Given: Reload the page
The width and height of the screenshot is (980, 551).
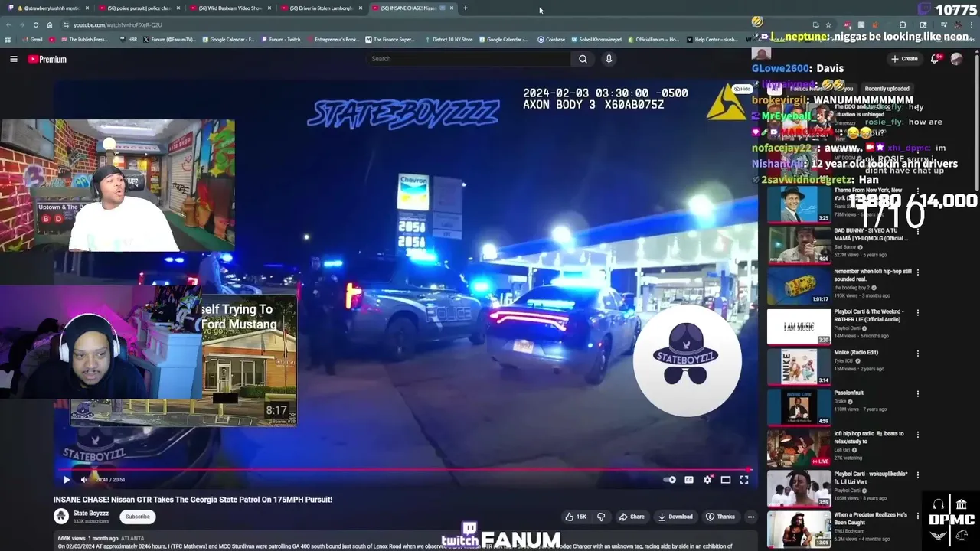Looking at the screenshot, I should coord(36,24).
